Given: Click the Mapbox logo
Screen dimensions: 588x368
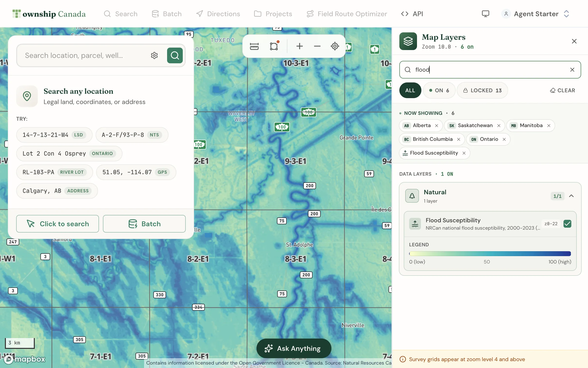Looking at the screenshot, I should tap(25, 359).
